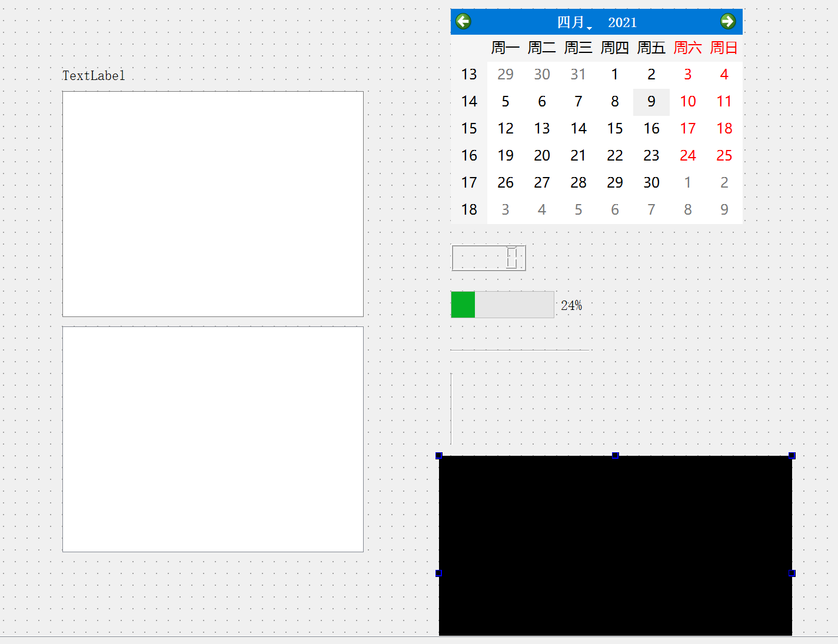Click the LCD number display showing 0

(488, 258)
